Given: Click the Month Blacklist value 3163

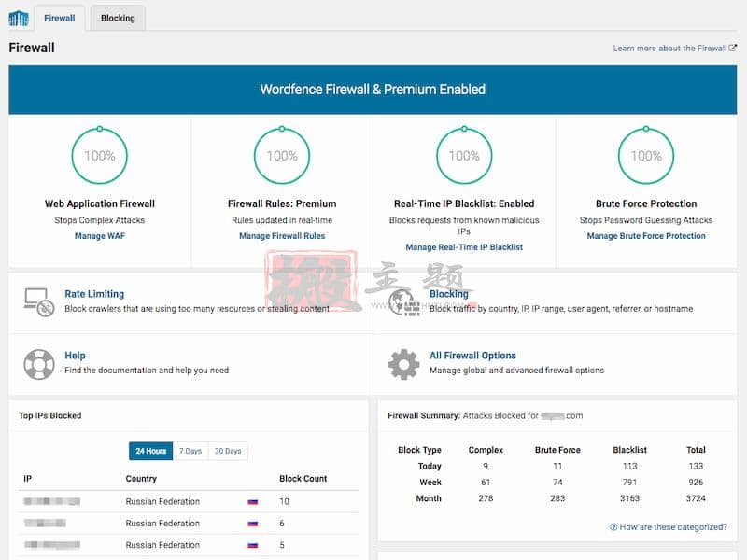Looking at the screenshot, I should click(x=629, y=498).
